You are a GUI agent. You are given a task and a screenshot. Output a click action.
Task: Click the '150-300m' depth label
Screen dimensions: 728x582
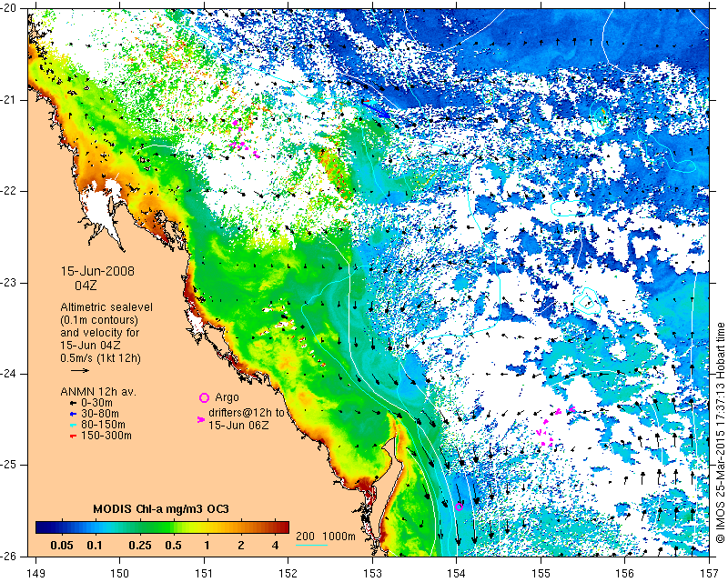click(106, 436)
